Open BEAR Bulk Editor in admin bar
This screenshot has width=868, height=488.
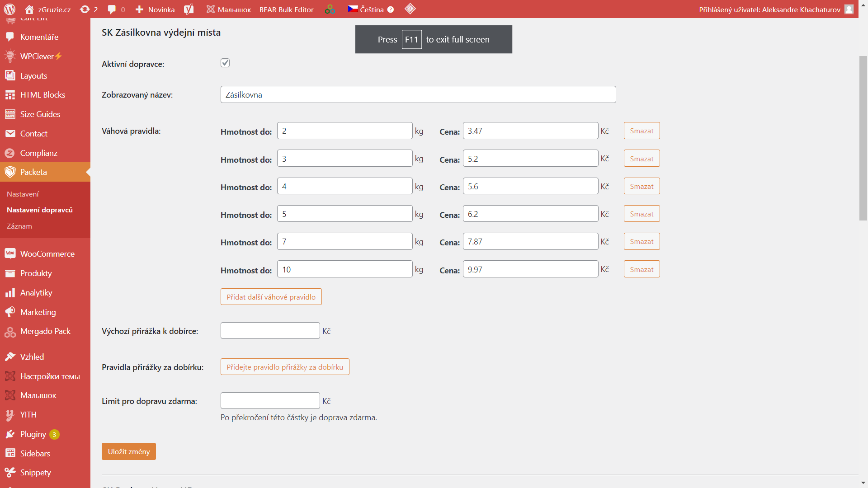[x=286, y=9]
